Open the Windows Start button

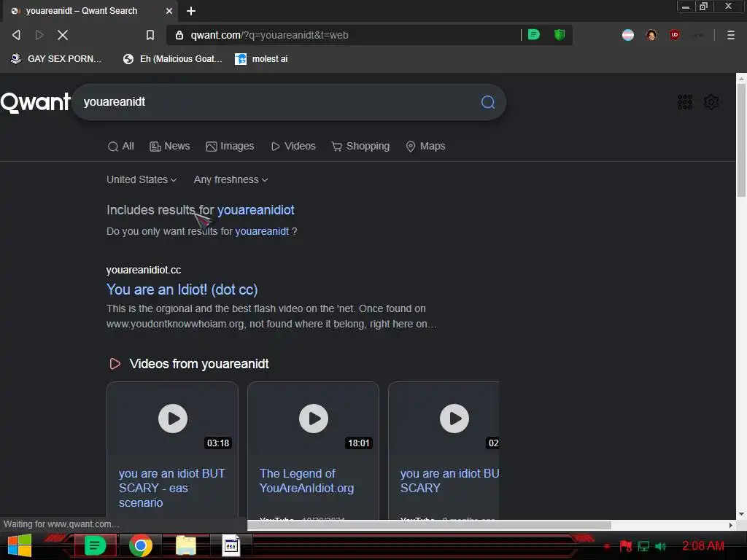[x=20, y=545]
